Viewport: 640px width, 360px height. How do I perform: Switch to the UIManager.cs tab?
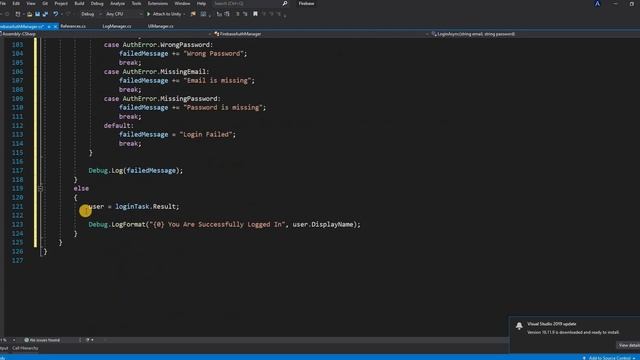tap(160, 26)
